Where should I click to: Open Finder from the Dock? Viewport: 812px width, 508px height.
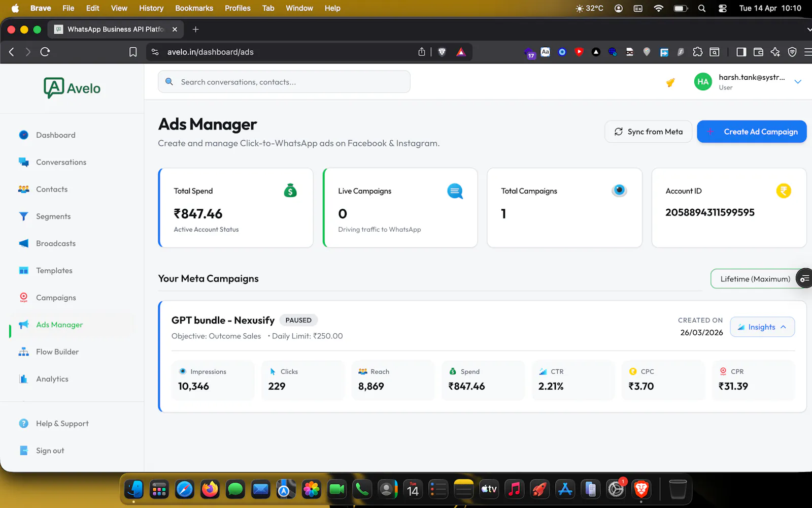[134, 489]
